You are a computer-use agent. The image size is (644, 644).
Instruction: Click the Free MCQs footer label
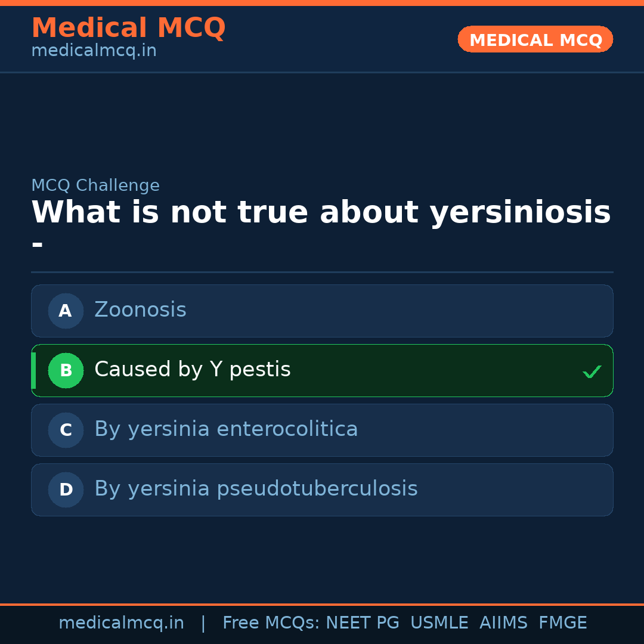(x=271, y=623)
